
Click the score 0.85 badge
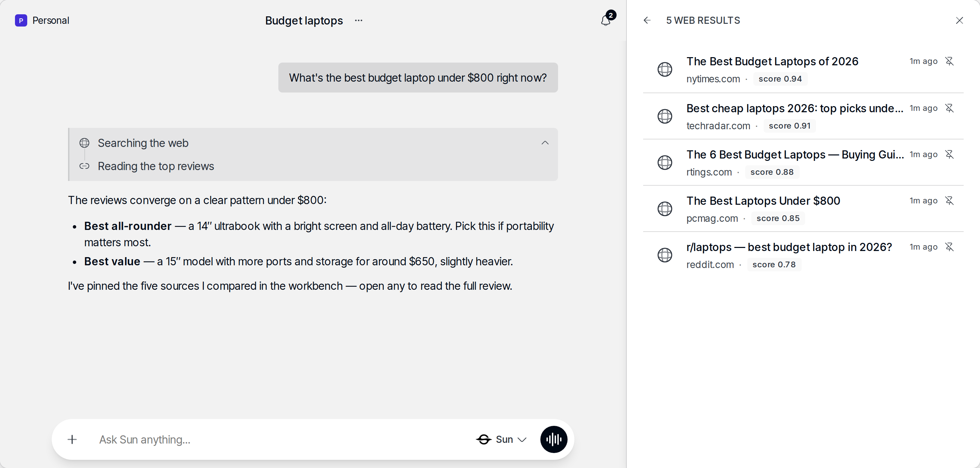tap(778, 219)
